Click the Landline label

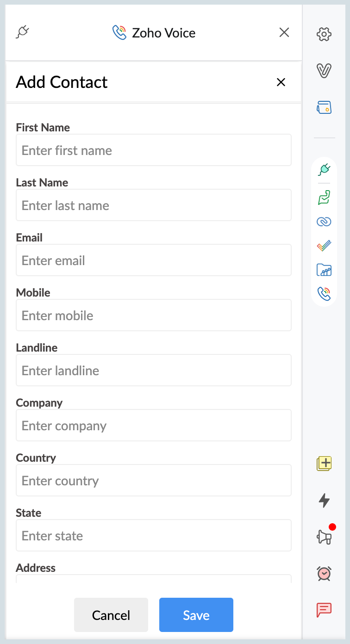coord(37,348)
